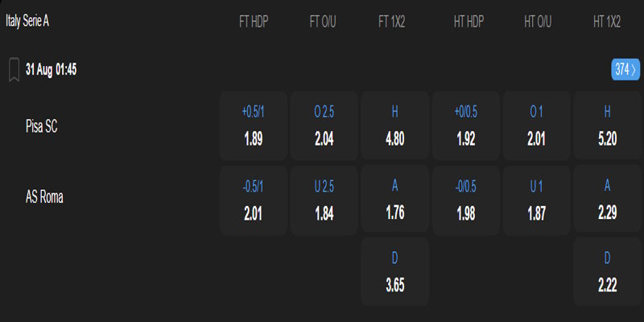Image resolution: width=644 pixels, height=322 pixels.
Task: Select Pisa SC +0.5/1 handicap at 1.89
Action: coord(254,126)
